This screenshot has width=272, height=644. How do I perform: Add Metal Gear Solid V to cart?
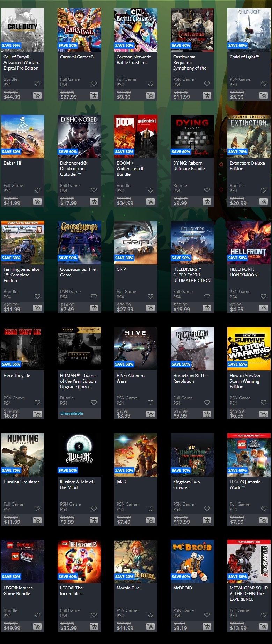click(x=263, y=626)
